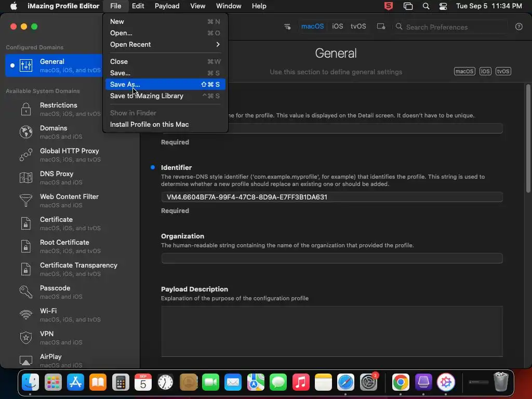
Task: Click the VPN shield icon
Action: pyautogui.click(x=26, y=338)
